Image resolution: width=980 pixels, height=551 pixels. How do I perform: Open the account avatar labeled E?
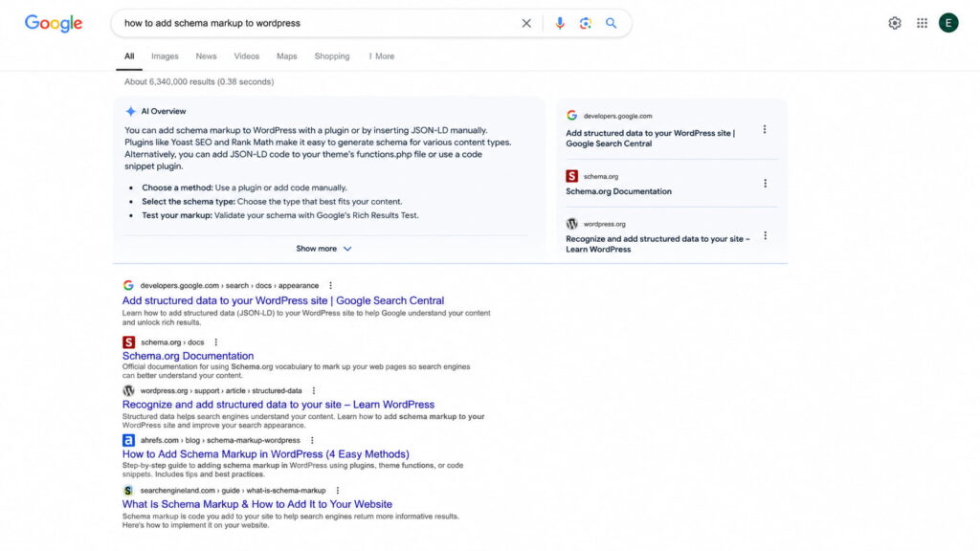pos(948,23)
